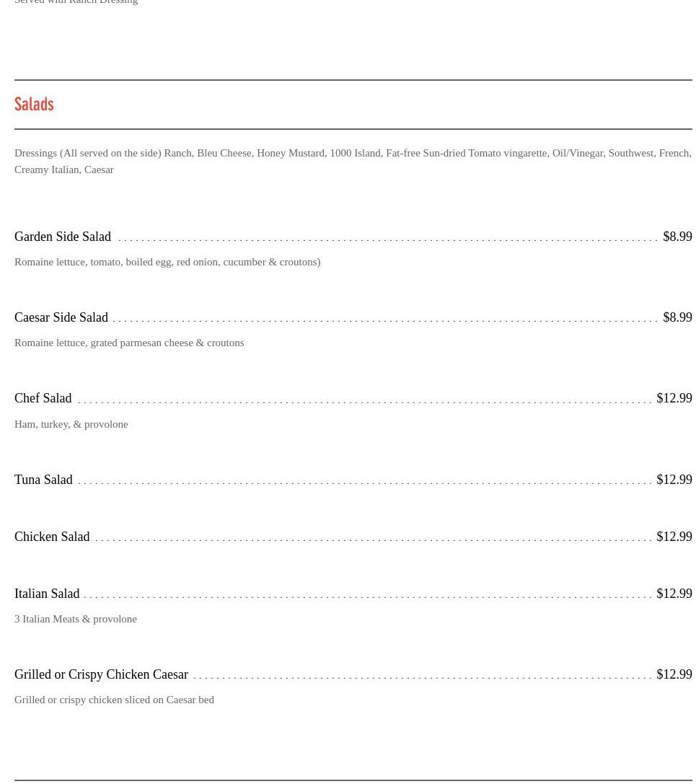Click the Tuna Salad $12.99 price
The width and height of the screenshot is (696, 784).
click(x=674, y=480)
